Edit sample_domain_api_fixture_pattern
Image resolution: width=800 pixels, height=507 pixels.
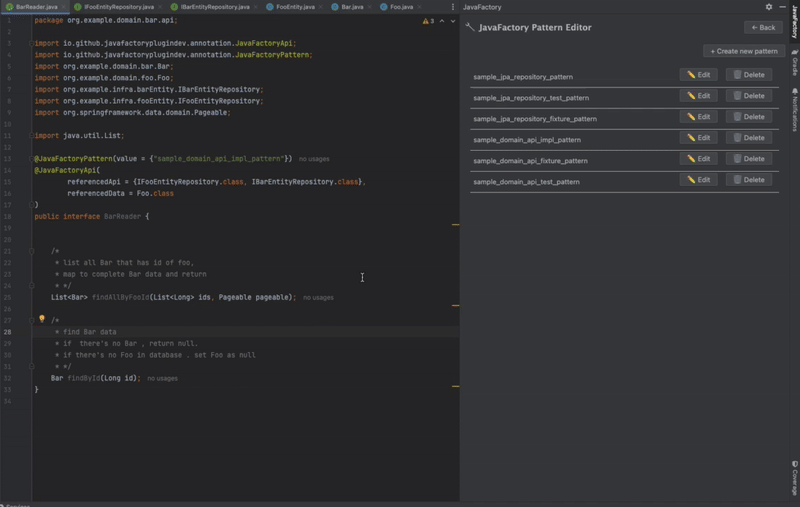[x=698, y=159]
